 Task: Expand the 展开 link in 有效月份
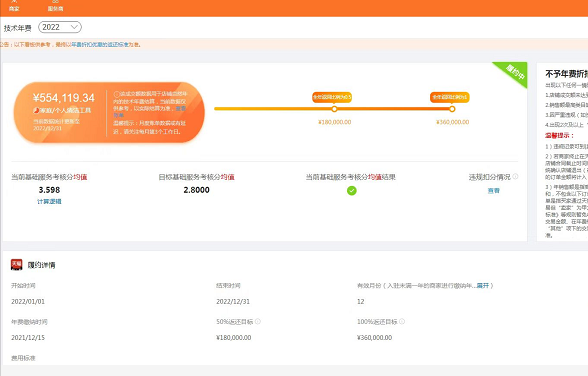(x=483, y=286)
